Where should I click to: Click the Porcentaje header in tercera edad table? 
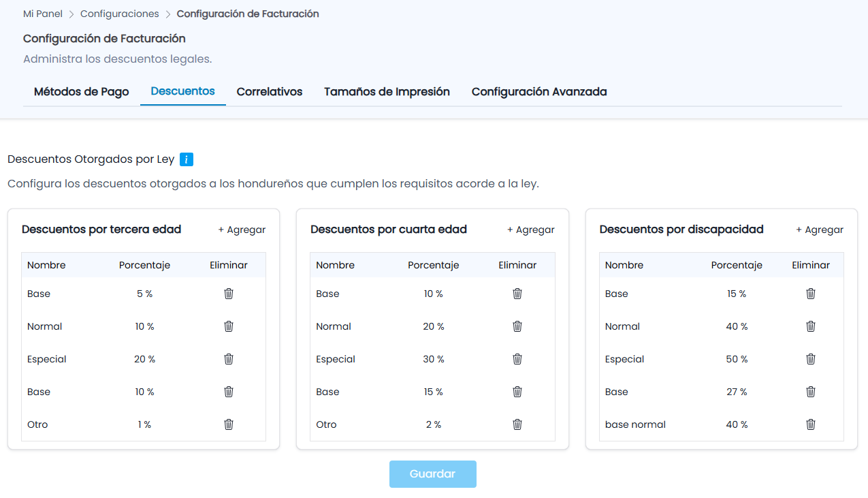144,265
